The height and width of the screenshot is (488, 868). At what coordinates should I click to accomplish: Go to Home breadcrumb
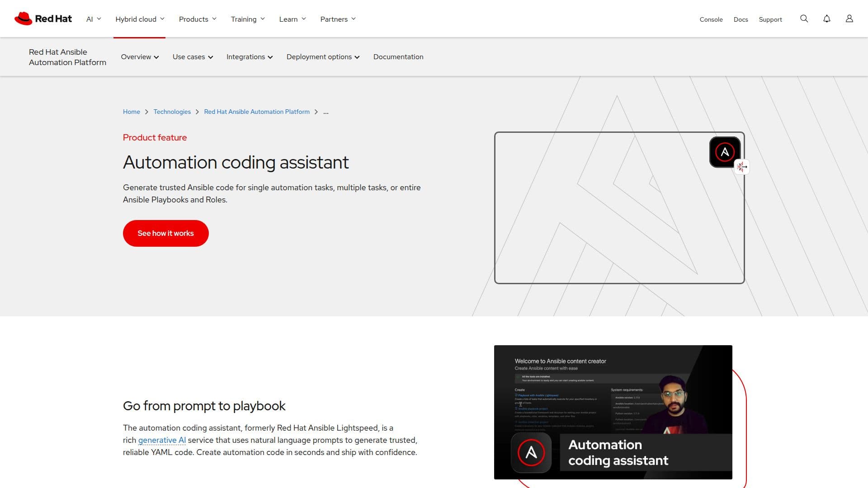click(132, 112)
